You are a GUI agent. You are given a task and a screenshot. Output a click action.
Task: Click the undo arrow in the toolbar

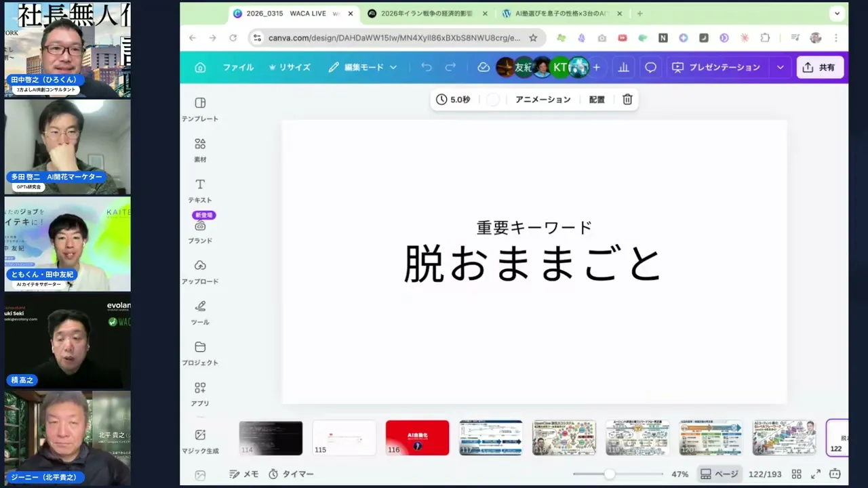click(x=427, y=67)
